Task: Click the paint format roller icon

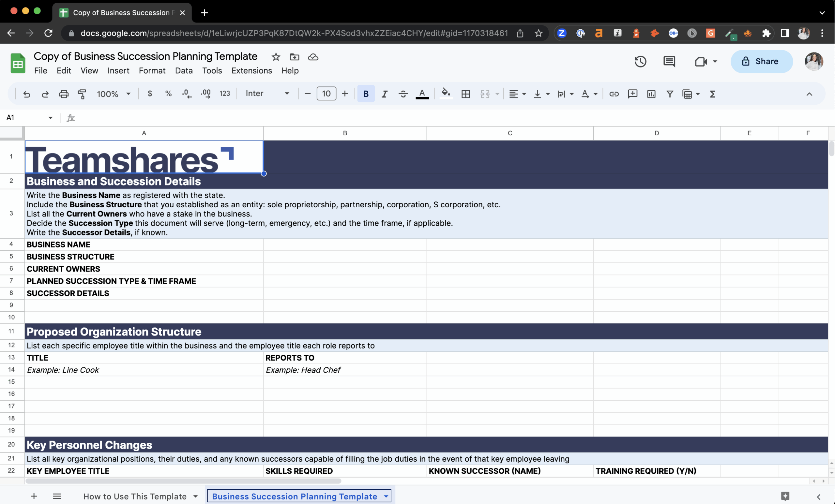Action: click(82, 94)
